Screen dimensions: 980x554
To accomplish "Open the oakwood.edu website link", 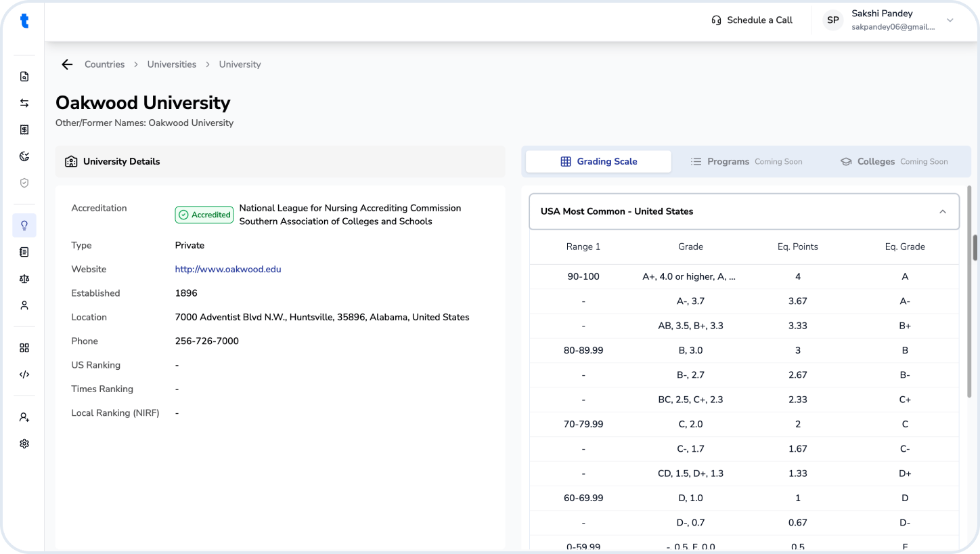I will 228,269.
